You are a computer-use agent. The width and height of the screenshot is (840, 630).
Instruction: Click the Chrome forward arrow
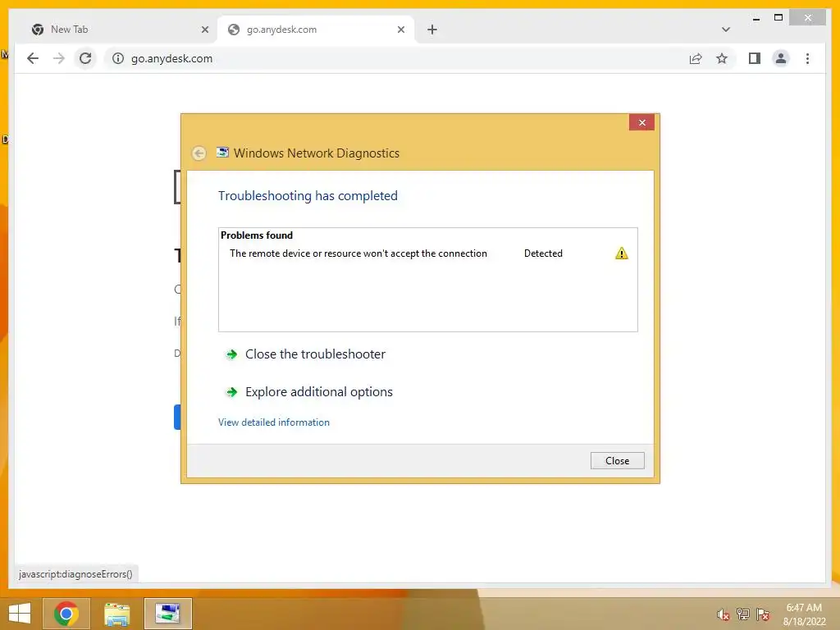(x=59, y=58)
